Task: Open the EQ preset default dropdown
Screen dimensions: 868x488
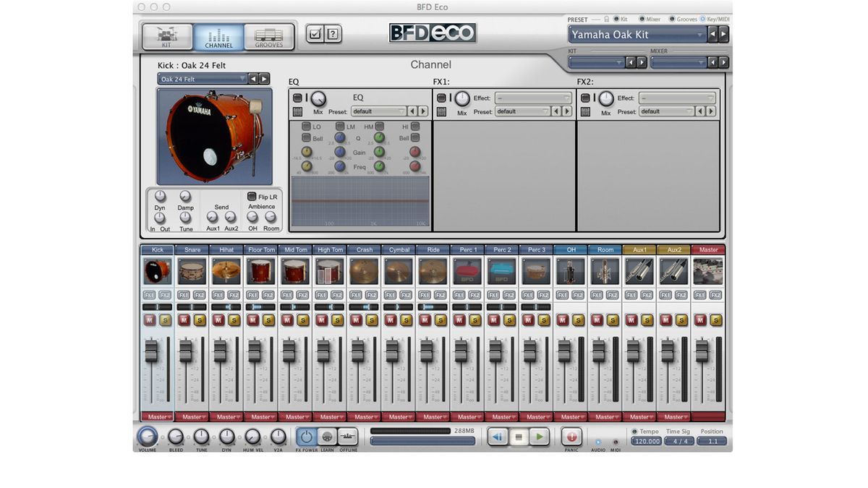Action: point(378,111)
